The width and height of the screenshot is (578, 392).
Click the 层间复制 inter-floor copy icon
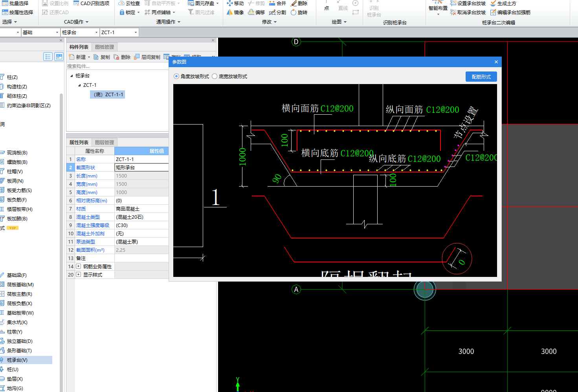(x=137, y=57)
